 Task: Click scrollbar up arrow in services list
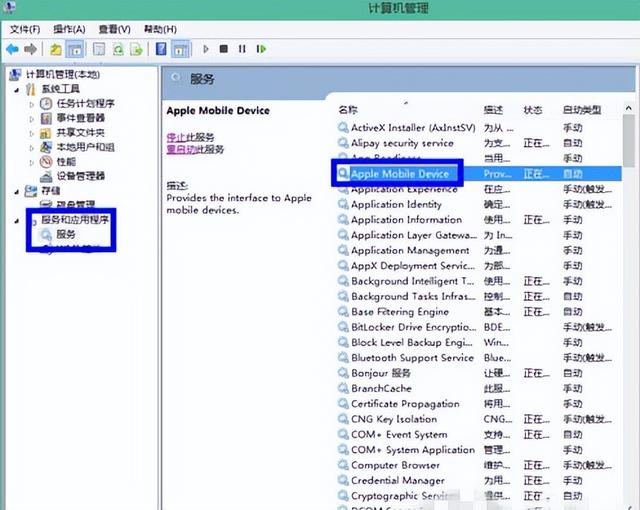point(629,108)
